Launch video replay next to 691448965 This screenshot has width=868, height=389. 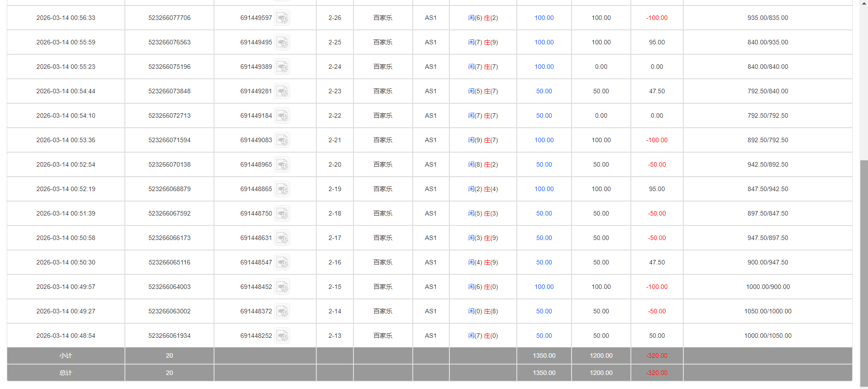pos(282,165)
